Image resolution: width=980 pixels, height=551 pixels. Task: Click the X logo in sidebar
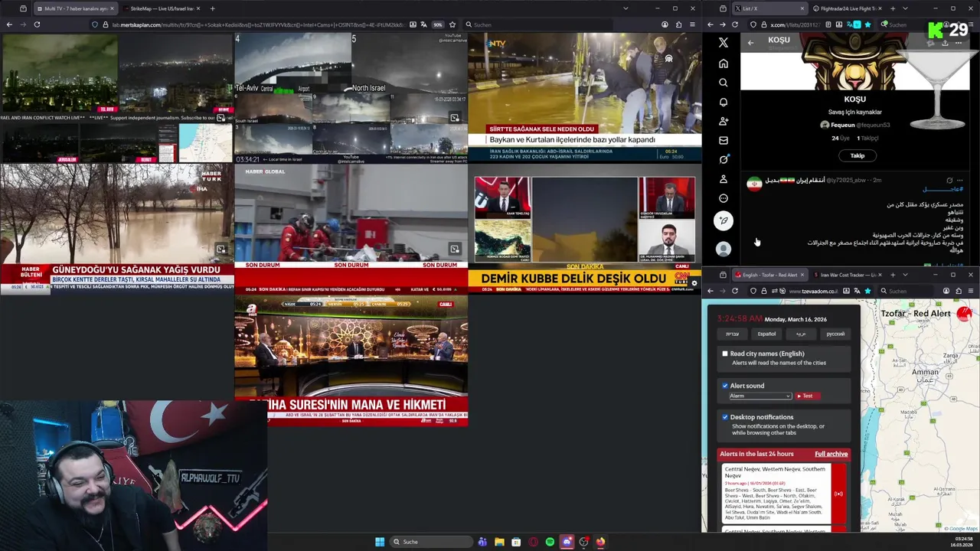tap(723, 43)
